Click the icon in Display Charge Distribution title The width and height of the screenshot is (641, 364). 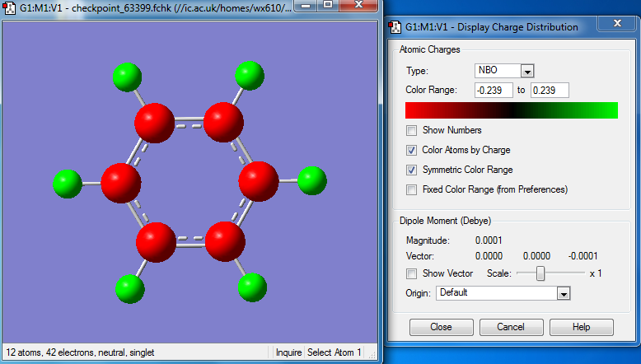[395, 27]
